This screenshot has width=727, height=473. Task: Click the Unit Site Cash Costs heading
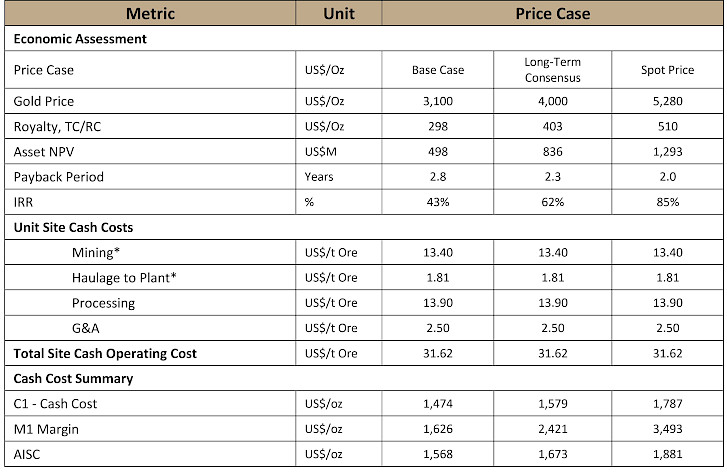click(x=73, y=227)
